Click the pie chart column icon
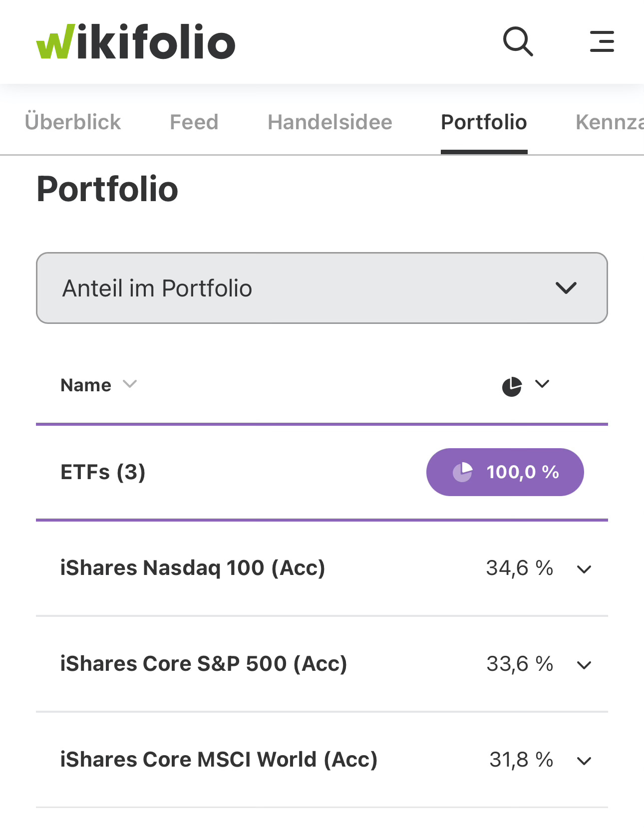The image size is (644, 828). [x=512, y=386]
